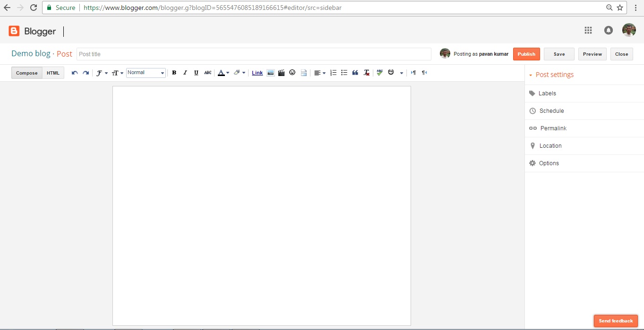The image size is (644, 330).
Task: Toggle bold formatting
Action: click(x=174, y=73)
